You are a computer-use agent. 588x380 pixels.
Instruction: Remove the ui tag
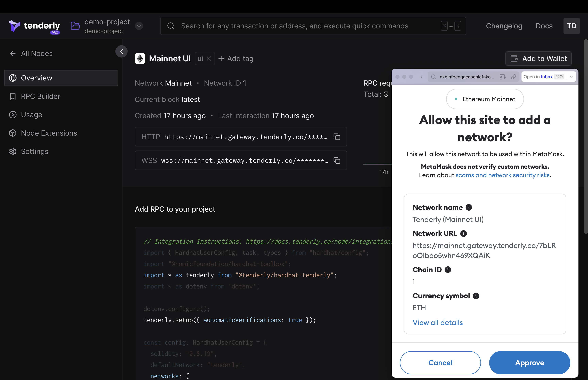pos(209,59)
